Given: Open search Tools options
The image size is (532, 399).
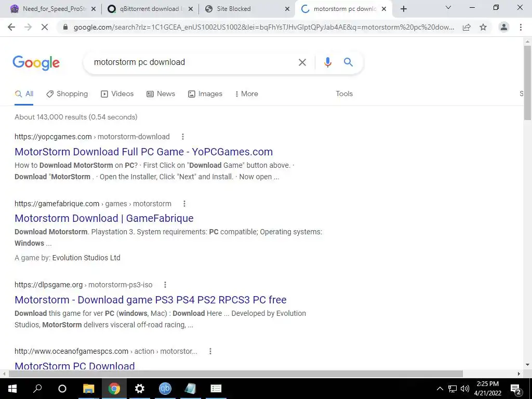Looking at the screenshot, I should 344,94.
